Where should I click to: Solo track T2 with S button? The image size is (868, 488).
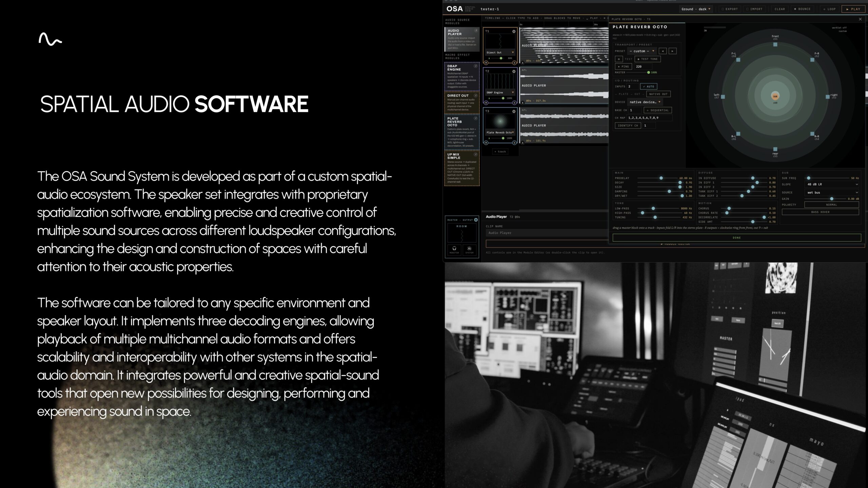point(514,103)
